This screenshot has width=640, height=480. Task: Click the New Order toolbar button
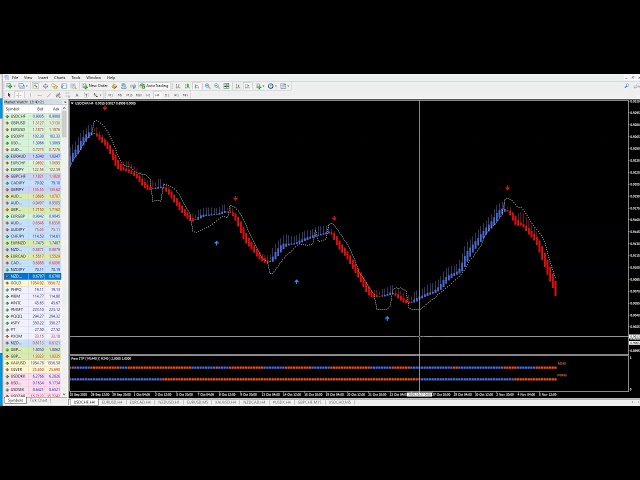point(97,86)
